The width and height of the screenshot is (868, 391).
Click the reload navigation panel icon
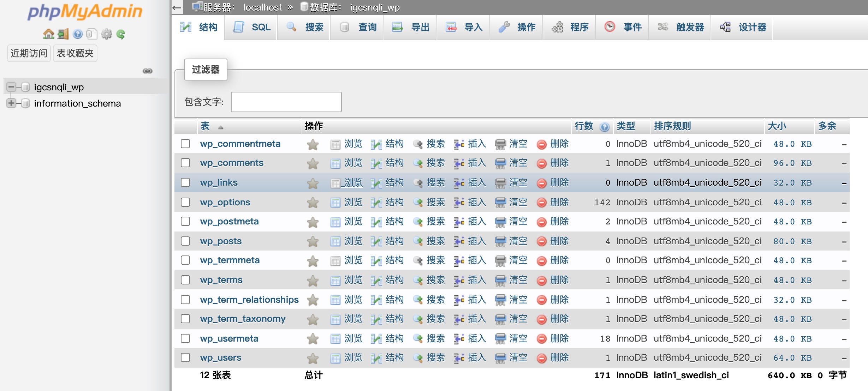121,34
